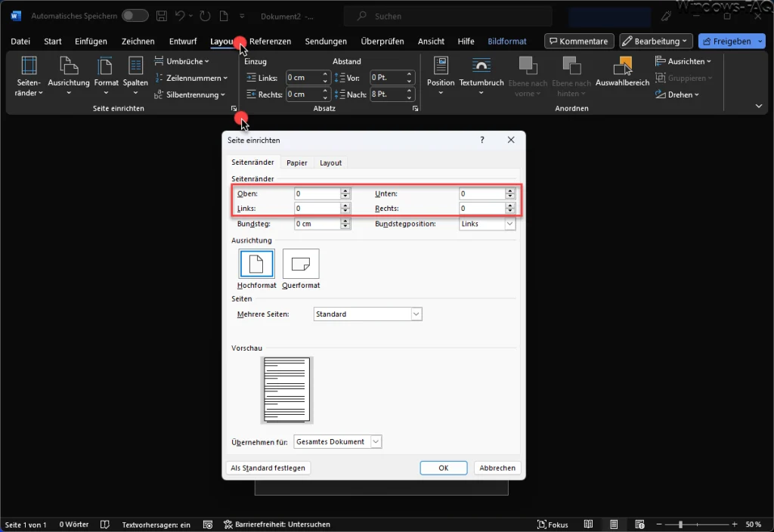Open the Auswahlbereich selection pane
The image size is (774, 532).
click(x=622, y=73)
